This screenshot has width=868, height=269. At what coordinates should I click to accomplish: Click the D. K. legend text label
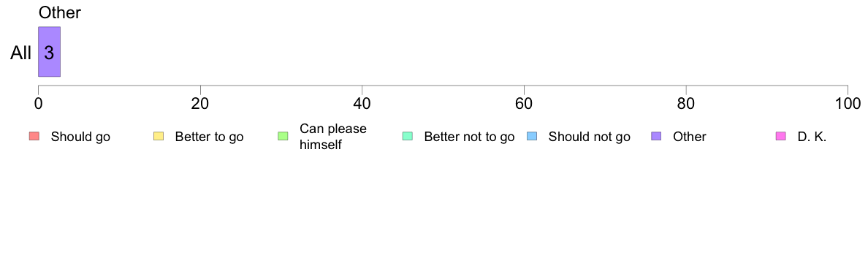[x=812, y=137]
